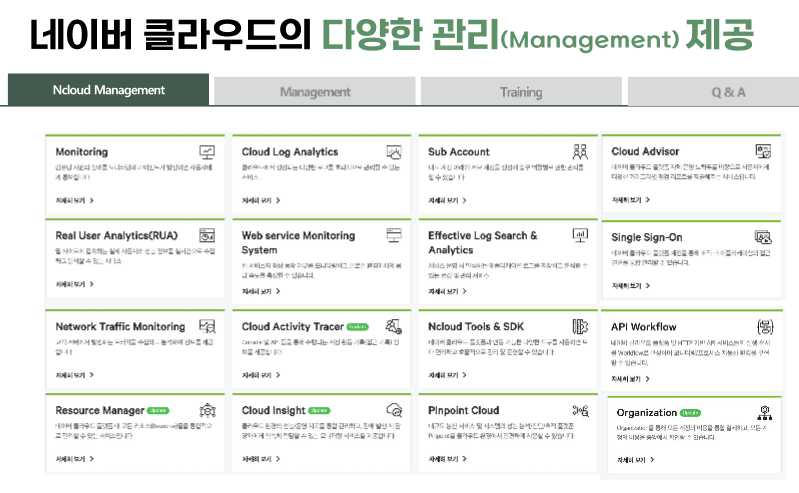Click the Cloud Log Analytics title

coord(290,152)
